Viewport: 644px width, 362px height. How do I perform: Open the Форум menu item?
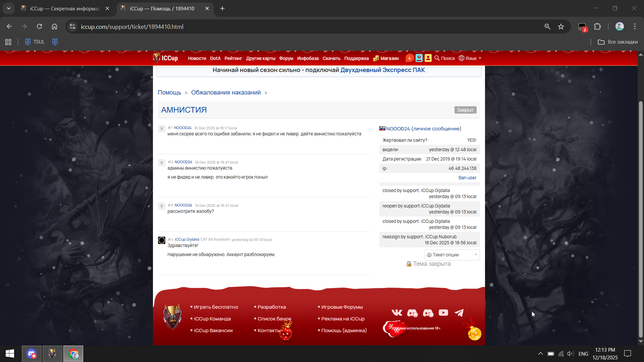click(x=286, y=58)
